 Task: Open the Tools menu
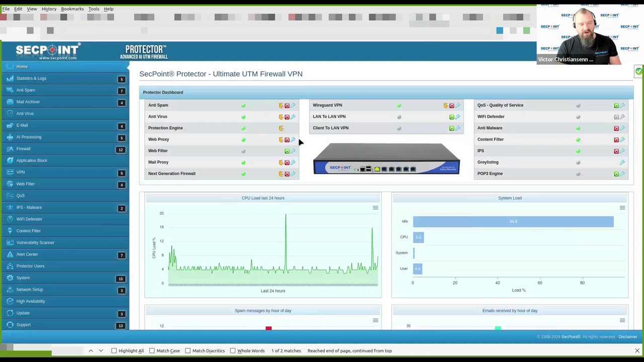pyautogui.click(x=94, y=9)
